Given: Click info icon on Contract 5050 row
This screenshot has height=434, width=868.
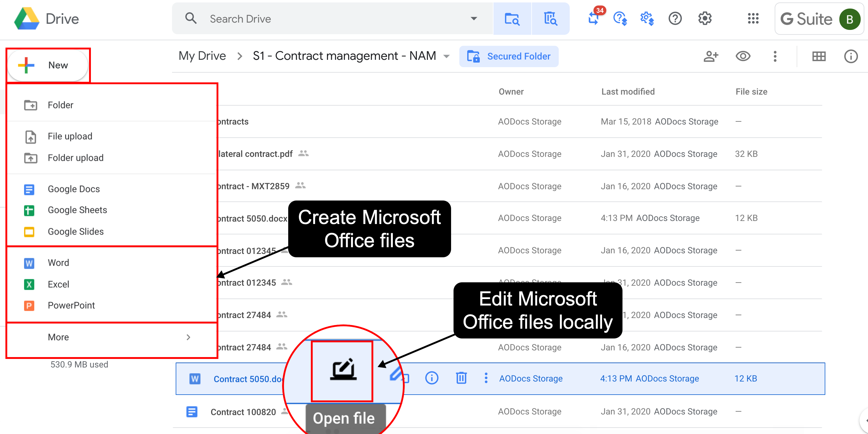Looking at the screenshot, I should 432,378.
